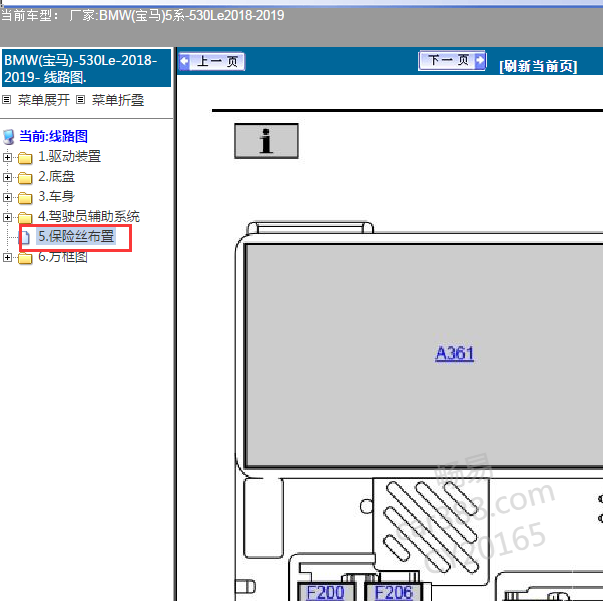Select the 6.方框图 folder label
The width and height of the screenshot is (603, 601).
coord(63,257)
